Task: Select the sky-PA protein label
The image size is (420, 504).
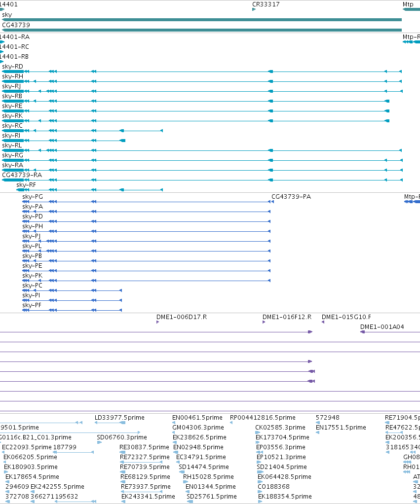Action: 33,207
